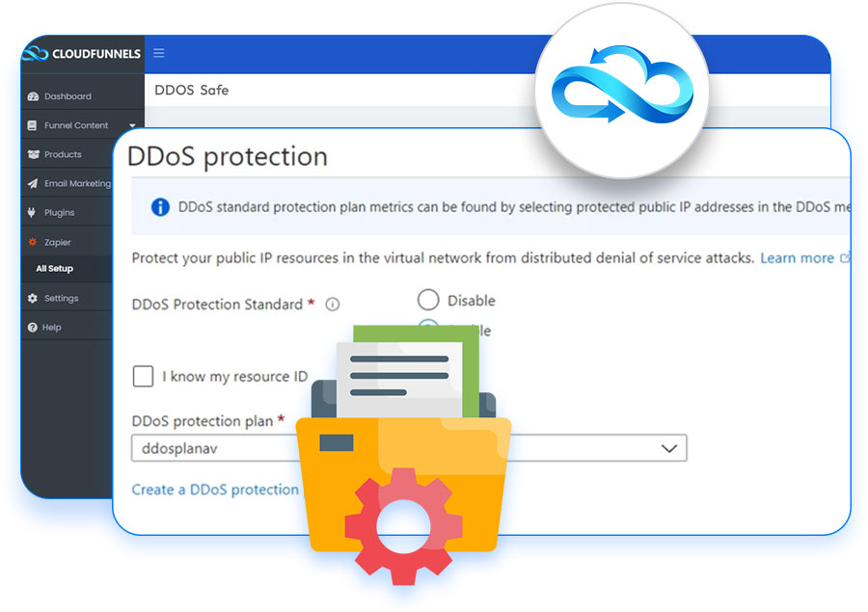Open the Zapier menu item
Image resolution: width=868 pixels, height=612 pixels.
[x=58, y=243]
